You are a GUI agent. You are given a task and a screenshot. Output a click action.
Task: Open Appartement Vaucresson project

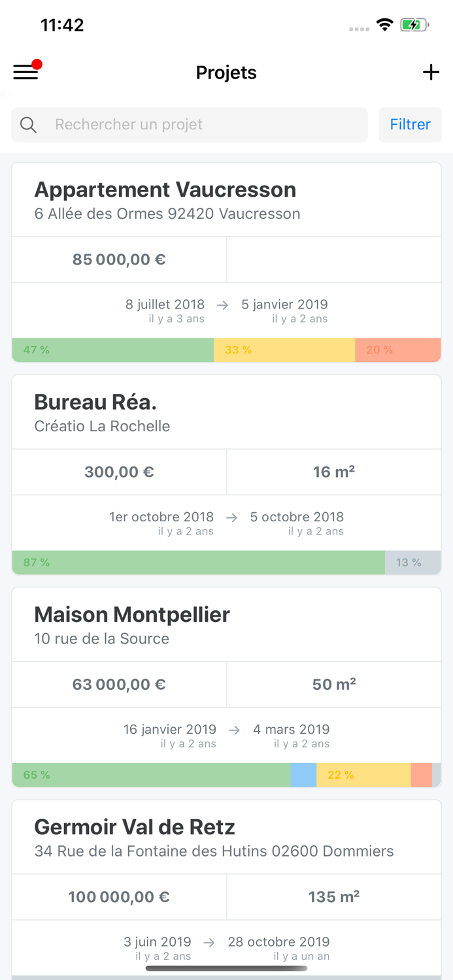tap(165, 190)
